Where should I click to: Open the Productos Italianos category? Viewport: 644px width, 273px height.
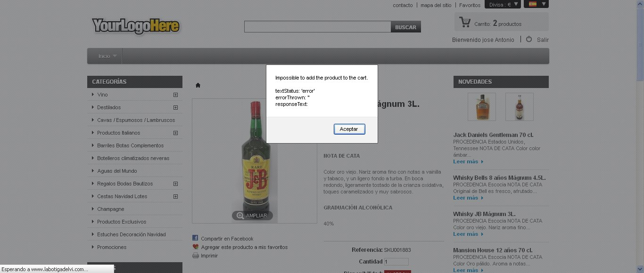(118, 133)
